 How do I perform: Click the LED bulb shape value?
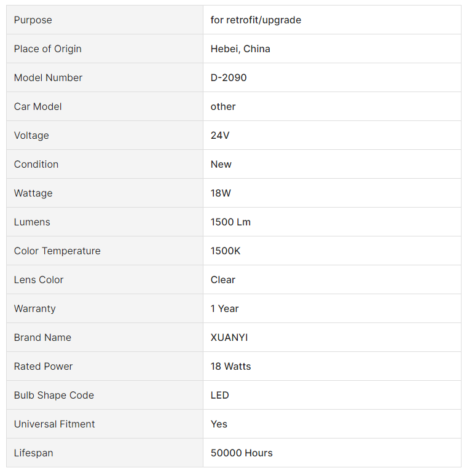[x=219, y=395]
